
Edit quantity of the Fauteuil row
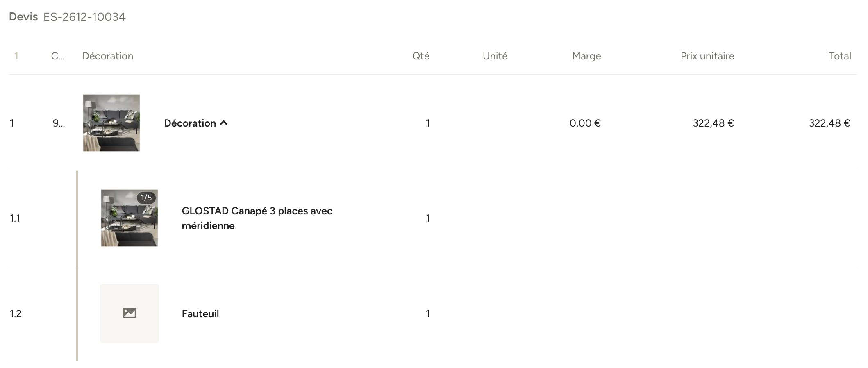(x=427, y=313)
